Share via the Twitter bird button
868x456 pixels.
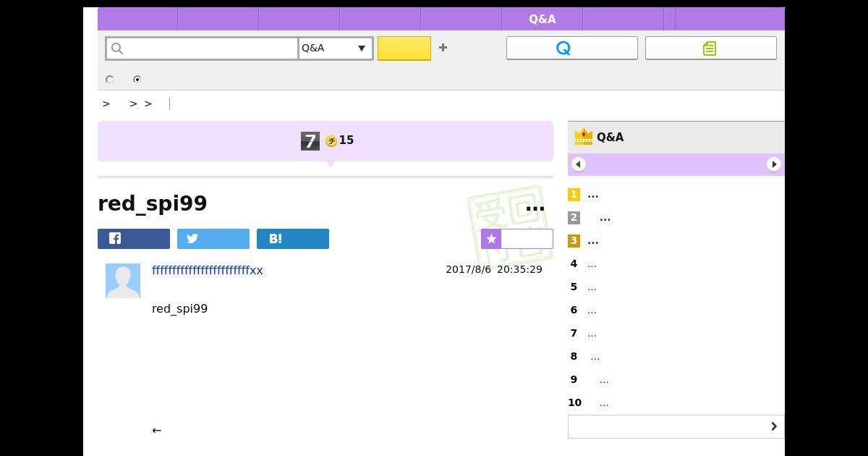click(x=213, y=239)
